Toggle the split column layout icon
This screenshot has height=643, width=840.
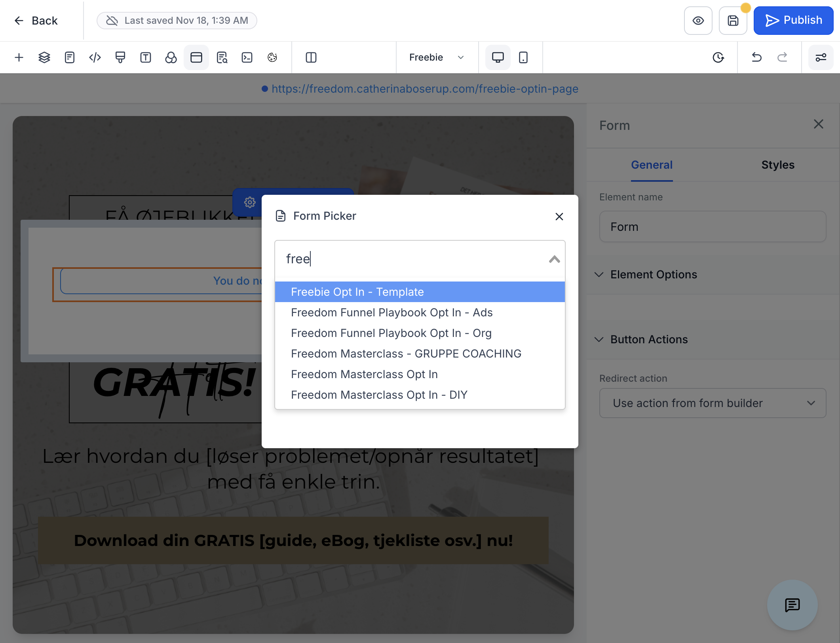click(x=311, y=57)
